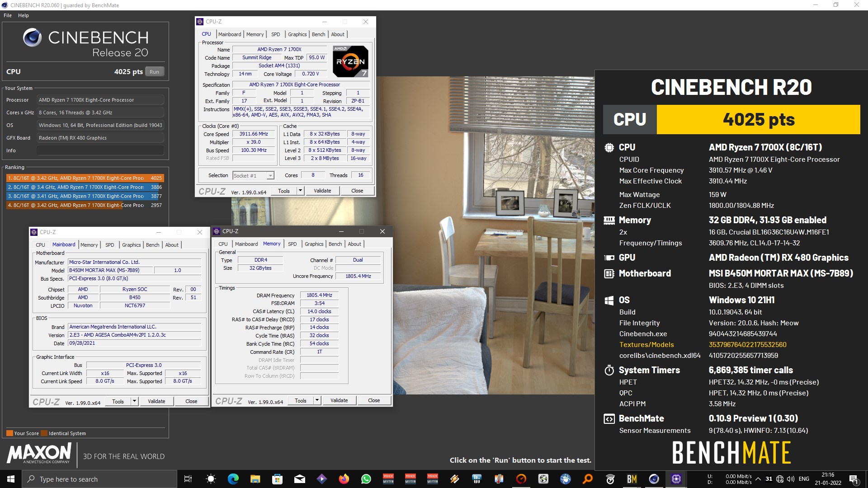
Task: Click the yellow 4025 pts BenchMate score banner
Action: pyautogui.click(x=758, y=119)
